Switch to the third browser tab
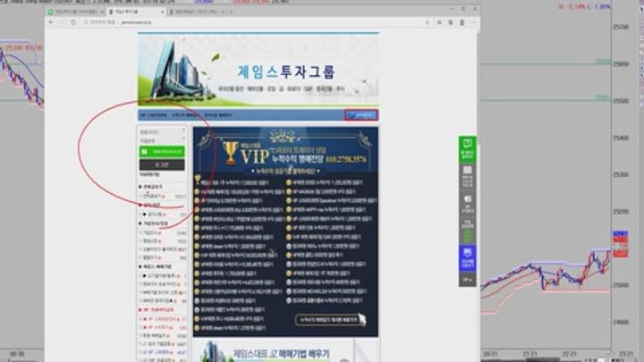The image size is (644, 362). 195,12
